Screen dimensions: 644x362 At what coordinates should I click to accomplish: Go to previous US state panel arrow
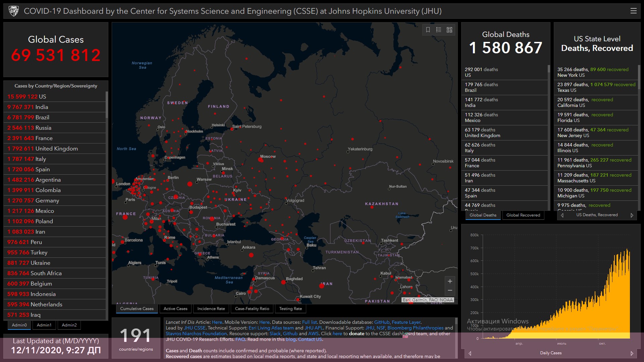point(562,215)
